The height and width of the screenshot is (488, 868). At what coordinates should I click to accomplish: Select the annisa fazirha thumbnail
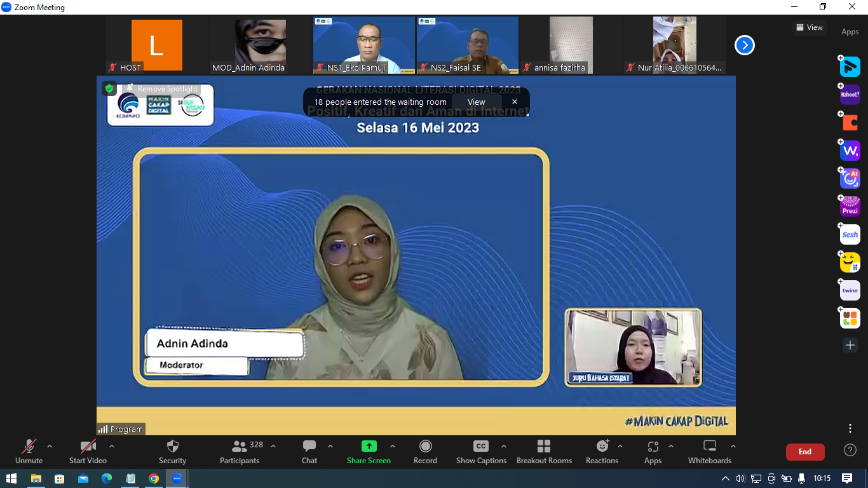[571, 45]
